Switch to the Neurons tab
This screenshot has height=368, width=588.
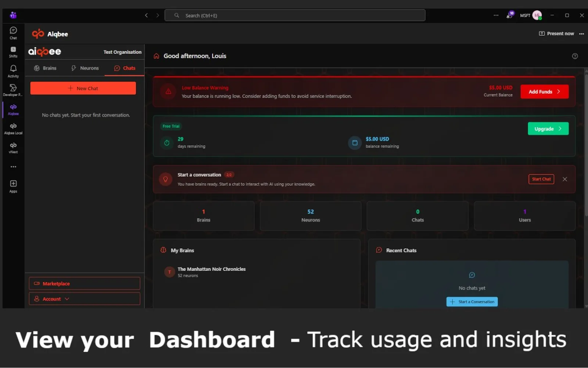pyautogui.click(x=85, y=68)
